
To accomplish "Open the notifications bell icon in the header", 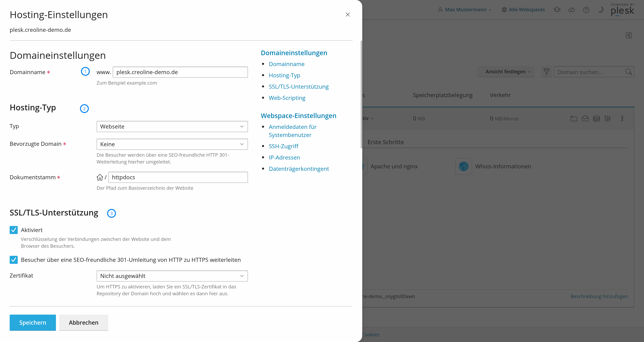I will pos(557,9).
